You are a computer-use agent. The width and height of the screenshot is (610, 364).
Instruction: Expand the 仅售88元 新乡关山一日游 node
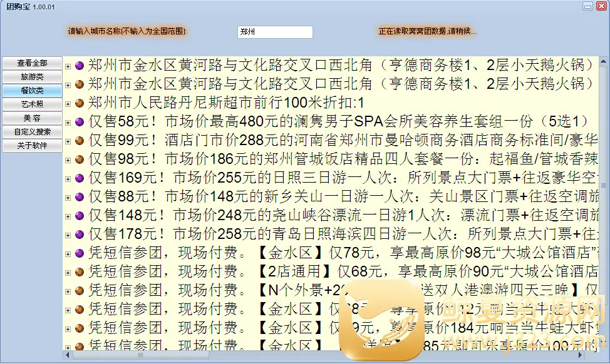[68, 198]
